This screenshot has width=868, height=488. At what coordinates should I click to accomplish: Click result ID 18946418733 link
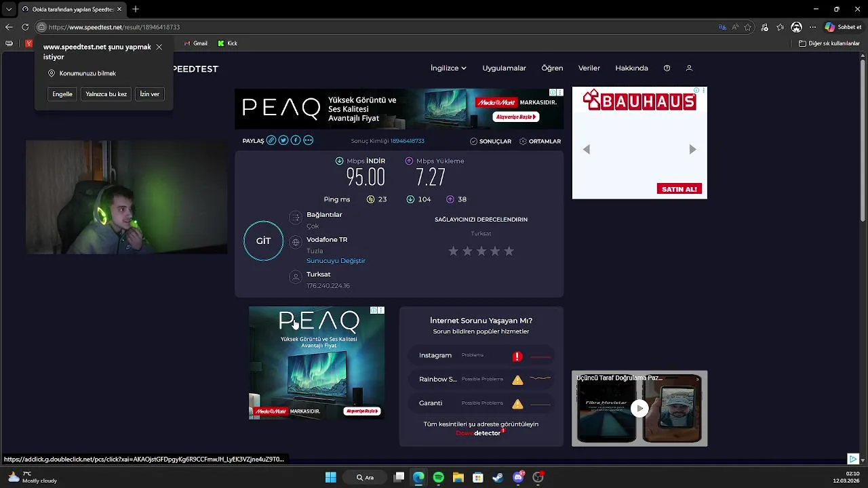407,141
